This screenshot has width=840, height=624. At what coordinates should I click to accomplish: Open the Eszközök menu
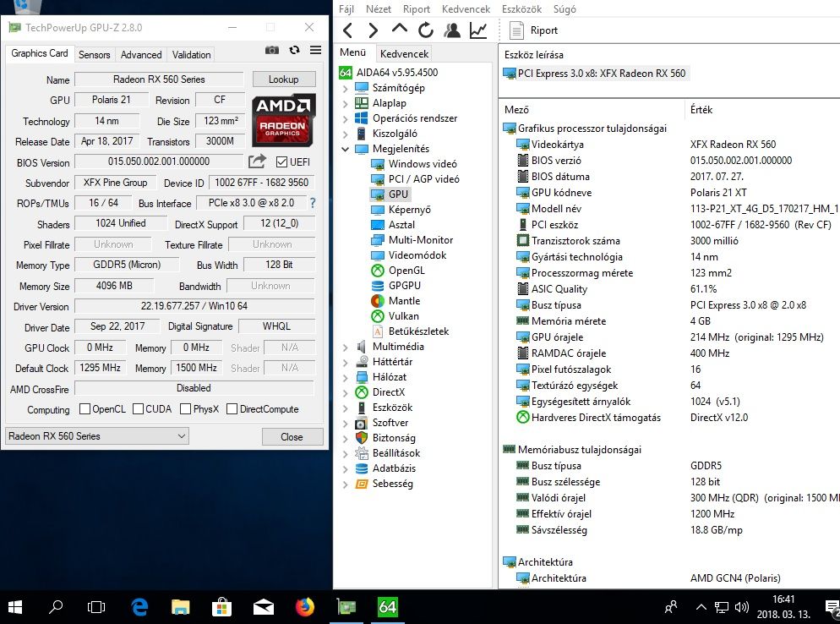point(521,9)
